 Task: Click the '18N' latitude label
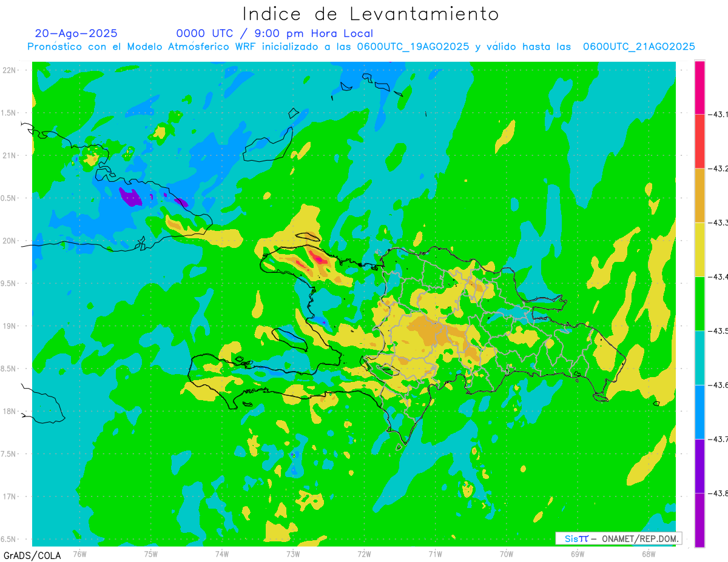pyautogui.click(x=10, y=411)
